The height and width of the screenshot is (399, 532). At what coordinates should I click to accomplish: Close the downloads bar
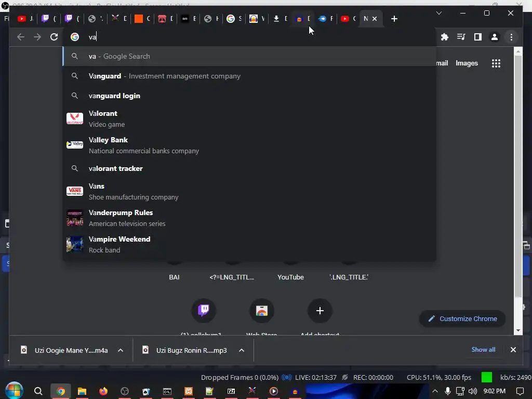(513, 350)
